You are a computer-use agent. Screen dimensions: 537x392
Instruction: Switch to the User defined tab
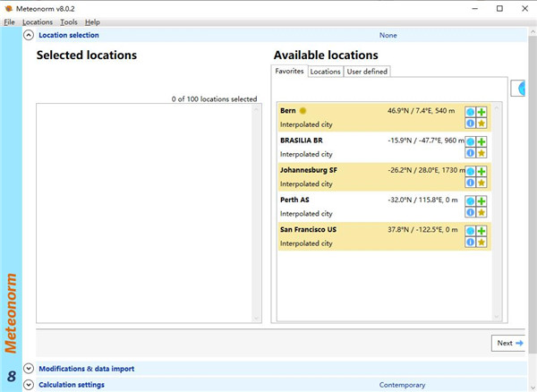(367, 72)
